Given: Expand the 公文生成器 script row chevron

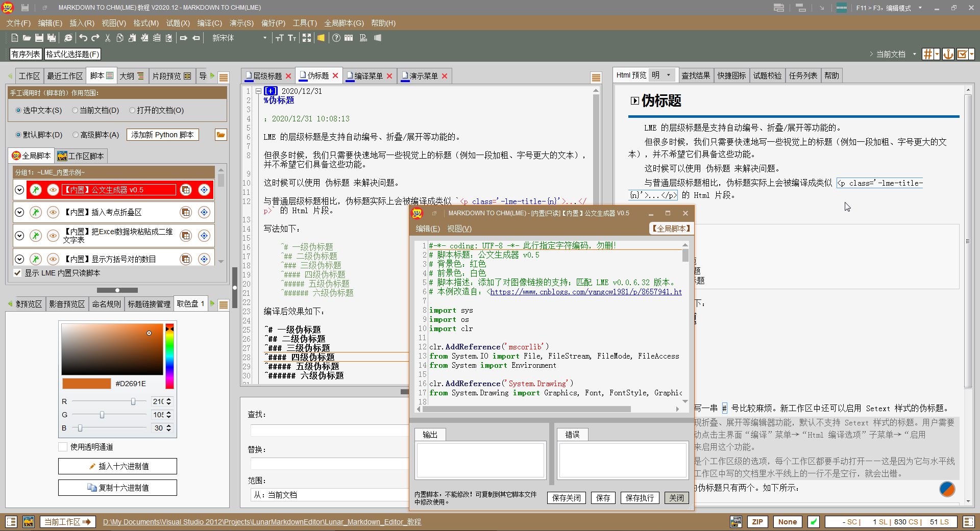Looking at the screenshot, I should point(19,190).
